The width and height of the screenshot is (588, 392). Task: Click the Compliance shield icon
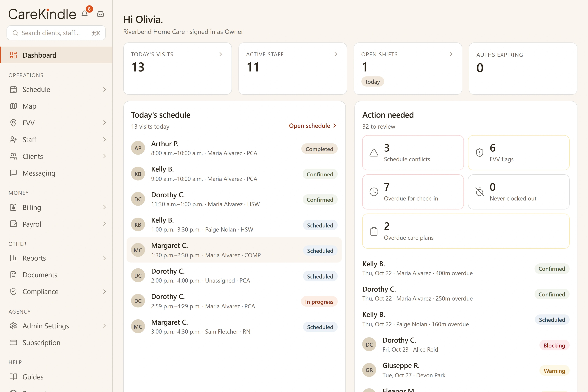(13, 292)
